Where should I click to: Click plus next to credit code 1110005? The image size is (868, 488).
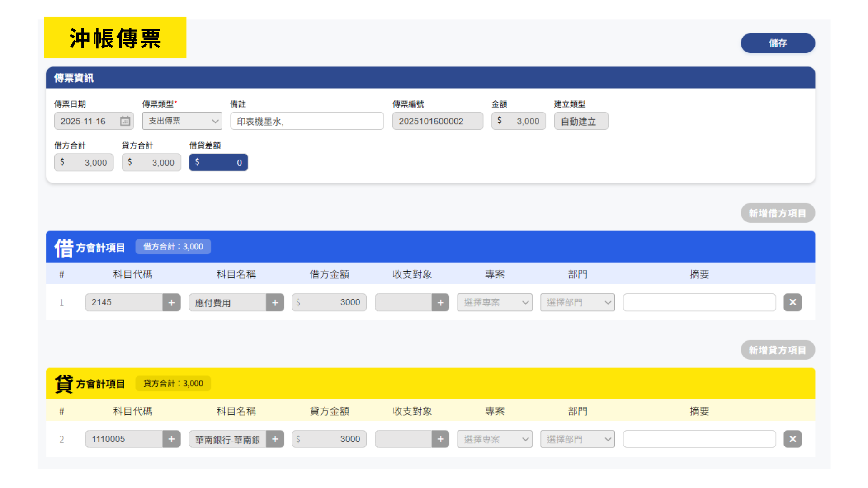click(x=171, y=439)
